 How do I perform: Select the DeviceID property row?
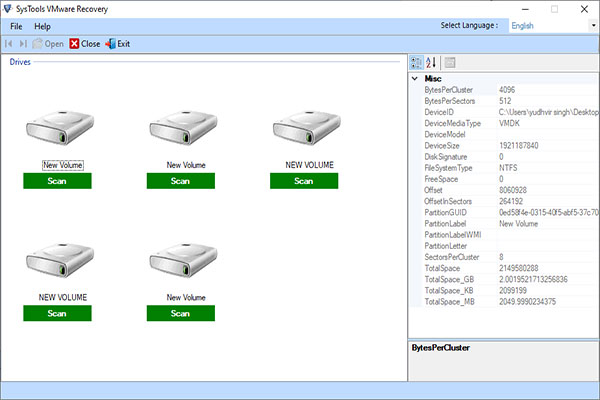pyautogui.click(x=510, y=112)
